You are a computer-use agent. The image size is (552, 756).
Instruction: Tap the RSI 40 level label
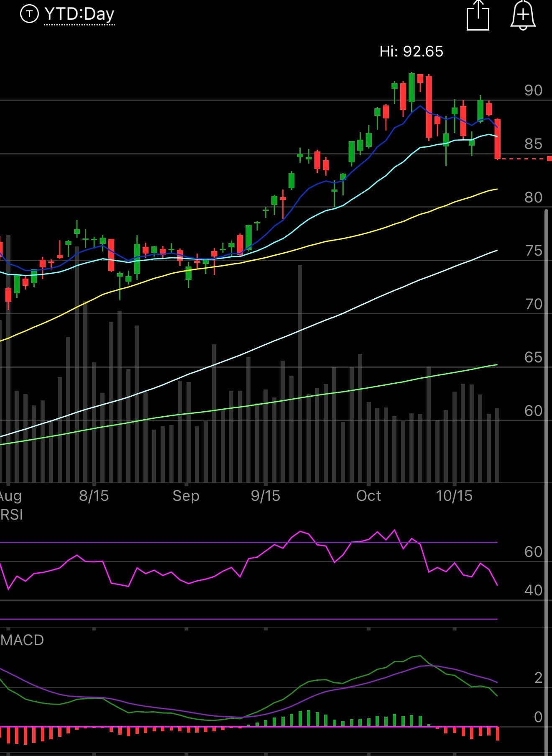click(533, 590)
